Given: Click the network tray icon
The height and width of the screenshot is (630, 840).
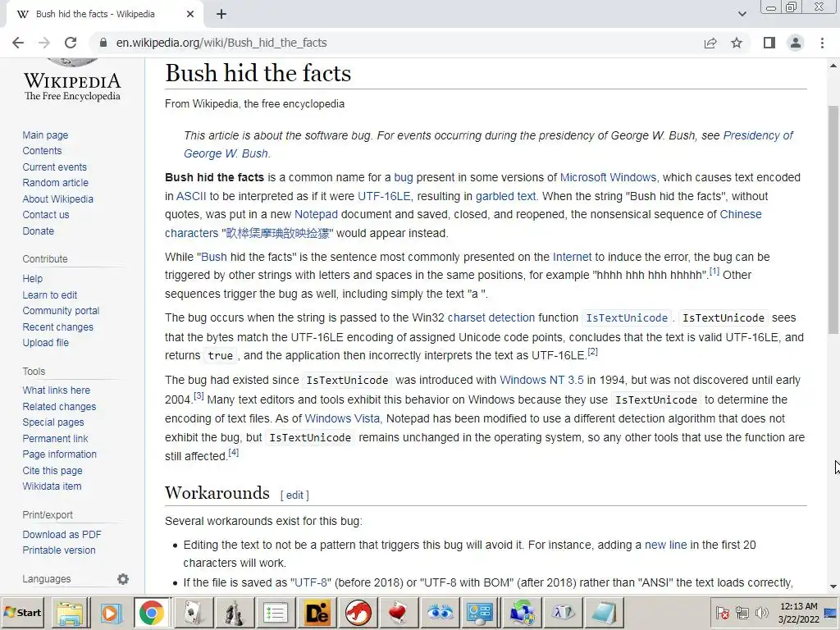Looking at the screenshot, I should pos(742,612).
